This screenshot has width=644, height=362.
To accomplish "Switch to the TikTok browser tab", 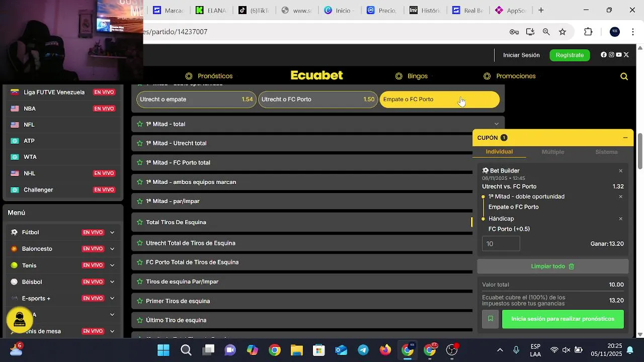I will click(254, 10).
